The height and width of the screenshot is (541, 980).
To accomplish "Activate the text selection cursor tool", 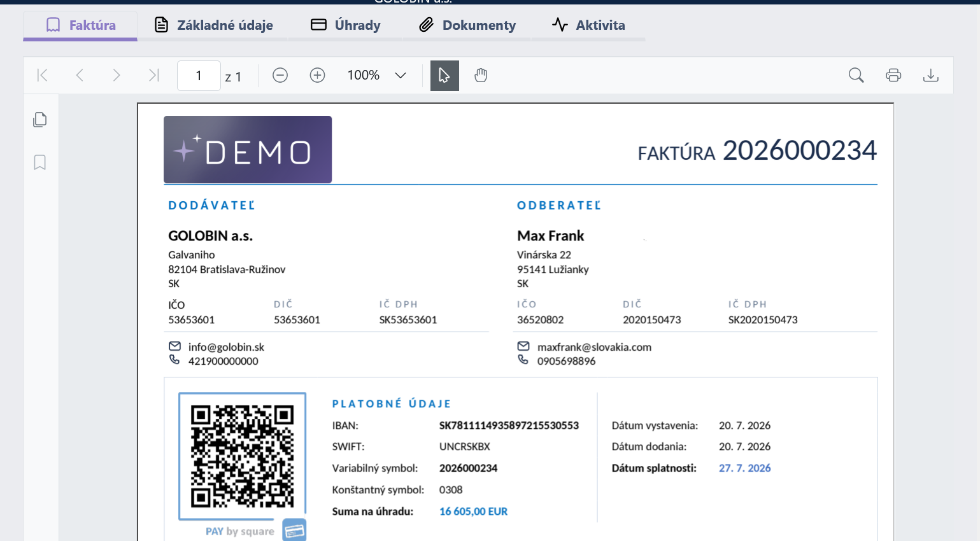I will tap(444, 76).
